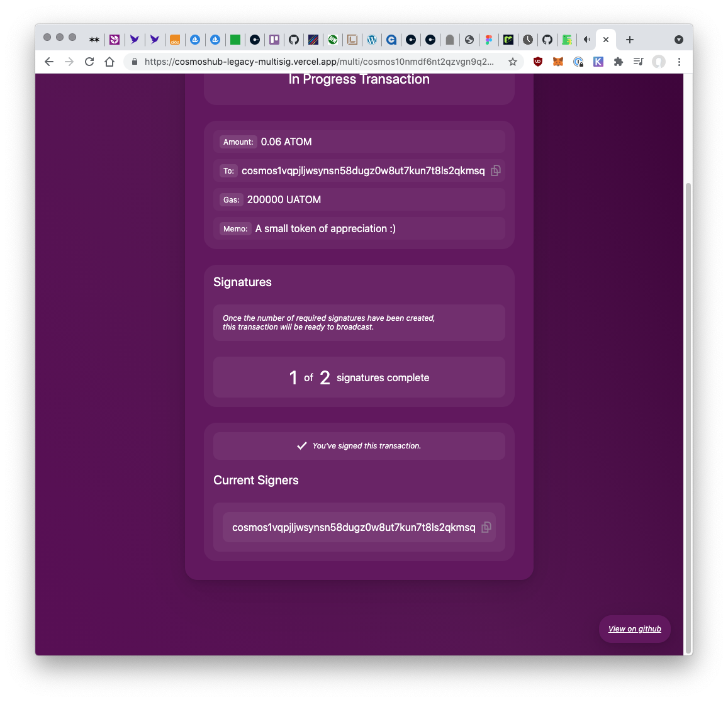728x702 pixels.
Task: Switch to the blue G icon tab
Action: (391, 40)
